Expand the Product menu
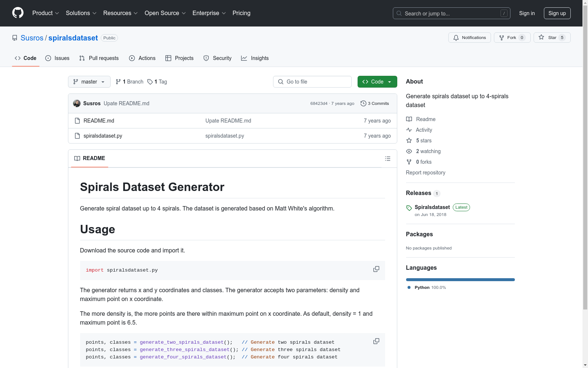Viewport: 588px width, 368px height. [46, 13]
